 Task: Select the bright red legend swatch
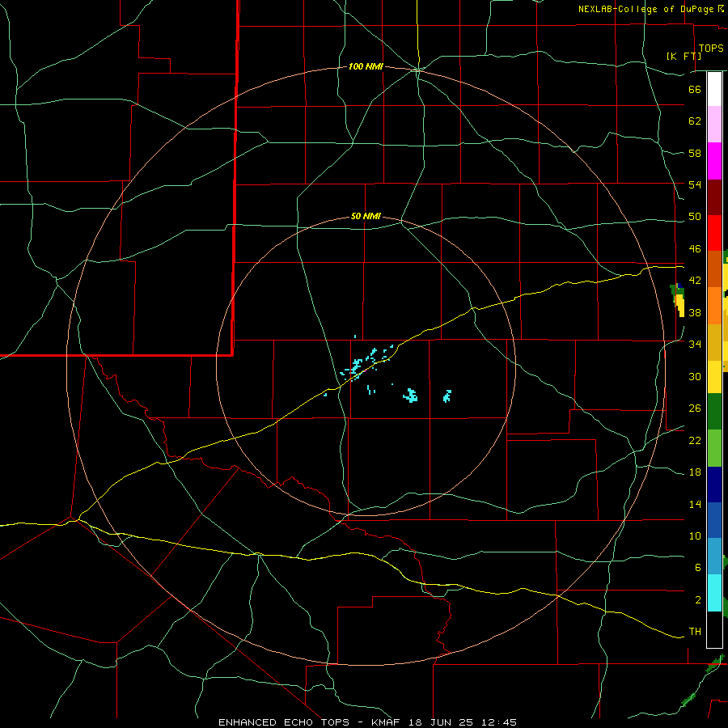click(x=714, y=233)
